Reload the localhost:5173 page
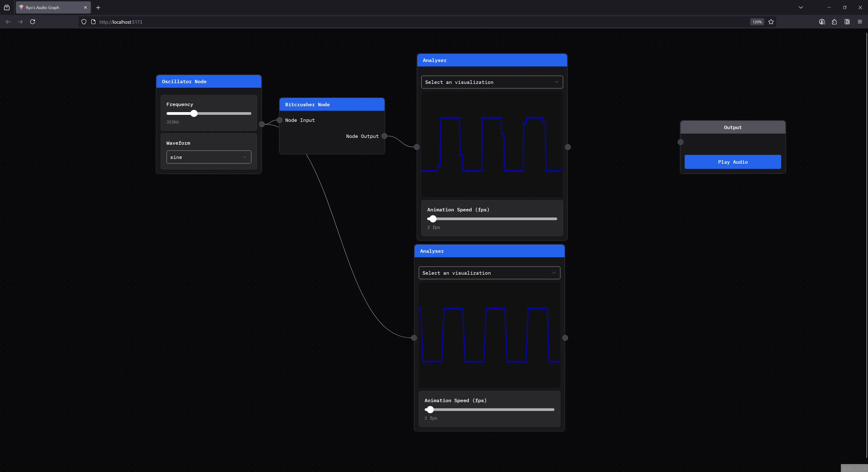This screenshot has height=472, width=868. [x=33, y=21]
